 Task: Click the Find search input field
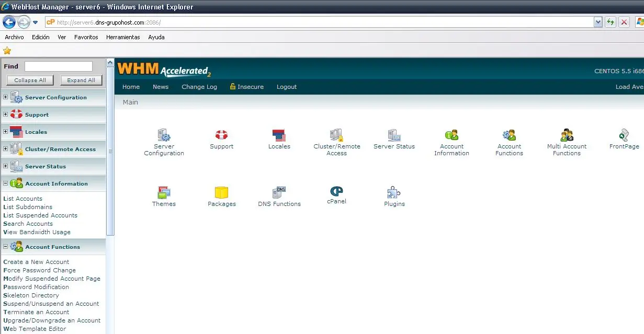click(59, 66)
